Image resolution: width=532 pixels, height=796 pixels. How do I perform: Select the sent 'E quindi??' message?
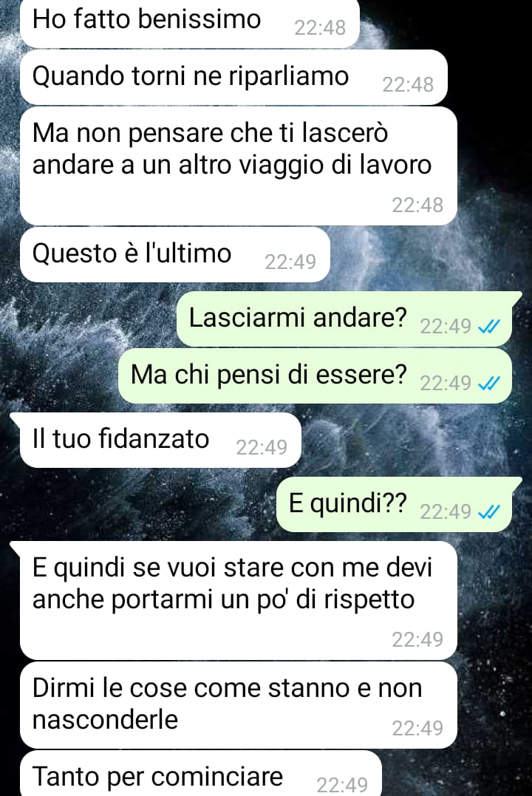[x=394, y=505]
